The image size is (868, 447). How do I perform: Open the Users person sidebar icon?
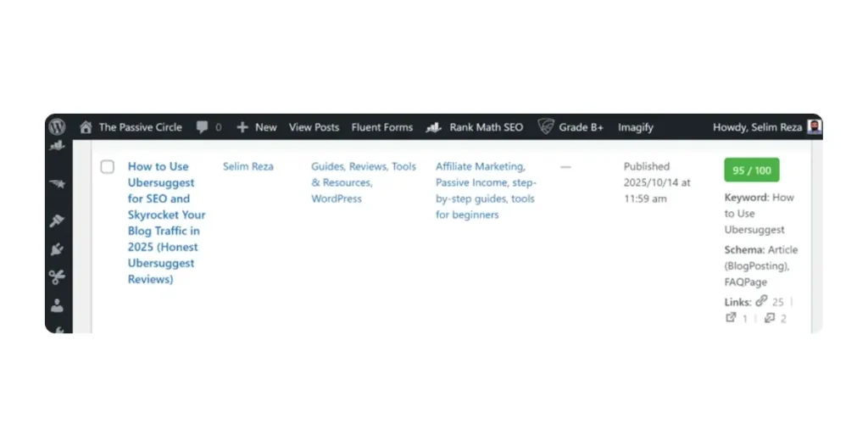tap(58, 305)
